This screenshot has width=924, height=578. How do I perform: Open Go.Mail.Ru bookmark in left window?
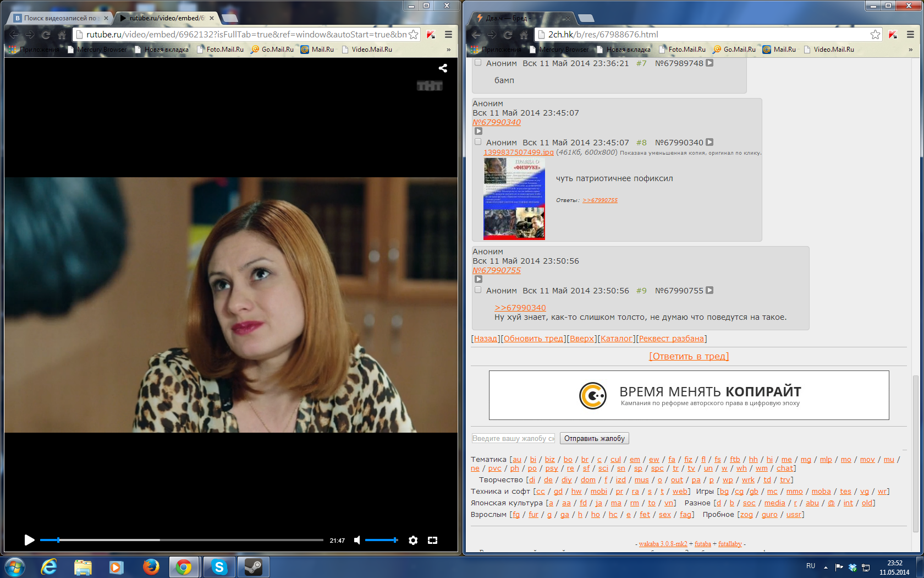point(272,50)
